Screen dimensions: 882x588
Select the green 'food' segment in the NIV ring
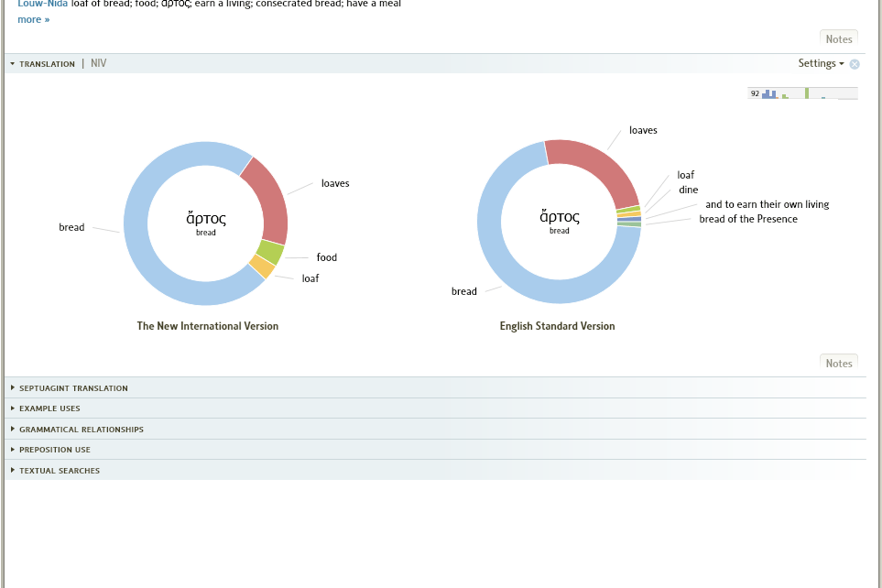[x=271, y=252]
